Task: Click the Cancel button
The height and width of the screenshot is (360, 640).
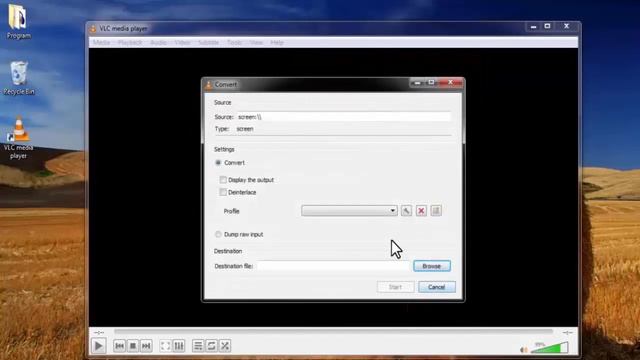Action: [x=437, y=287]
